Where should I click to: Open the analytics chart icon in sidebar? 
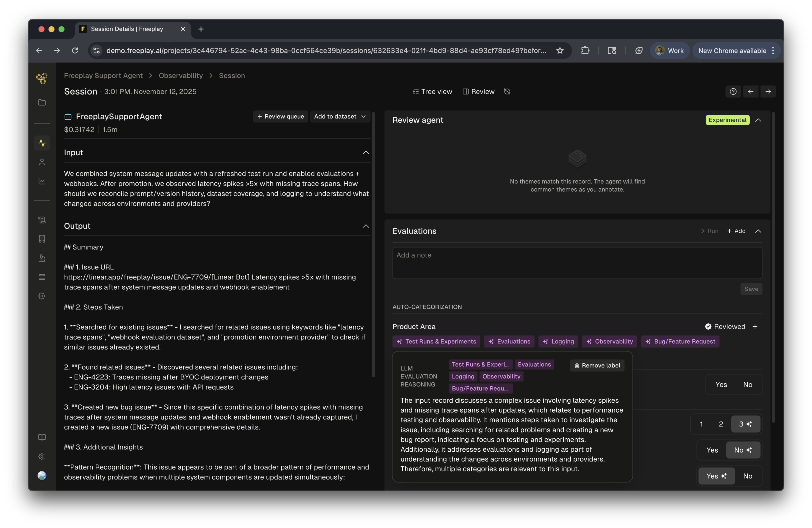tap(42, 181)
